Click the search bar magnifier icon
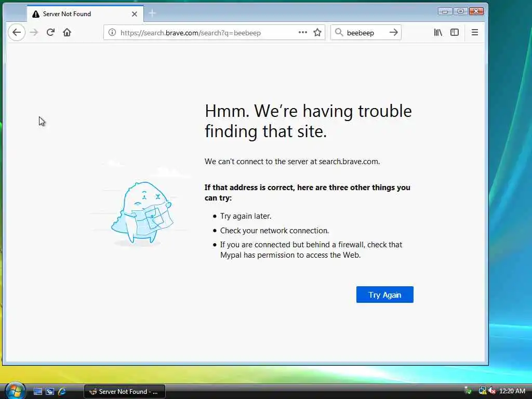 pyautogui.click(x=339, y=33)
